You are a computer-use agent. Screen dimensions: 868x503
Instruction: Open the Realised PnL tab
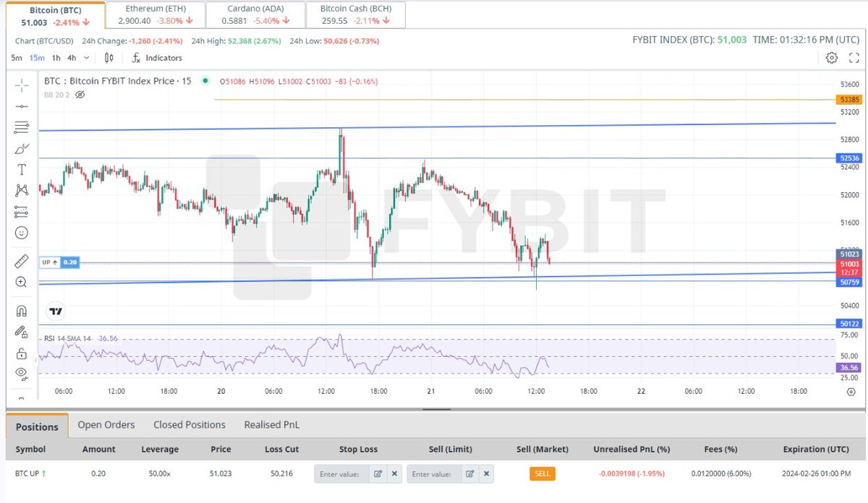click(271, 425)
